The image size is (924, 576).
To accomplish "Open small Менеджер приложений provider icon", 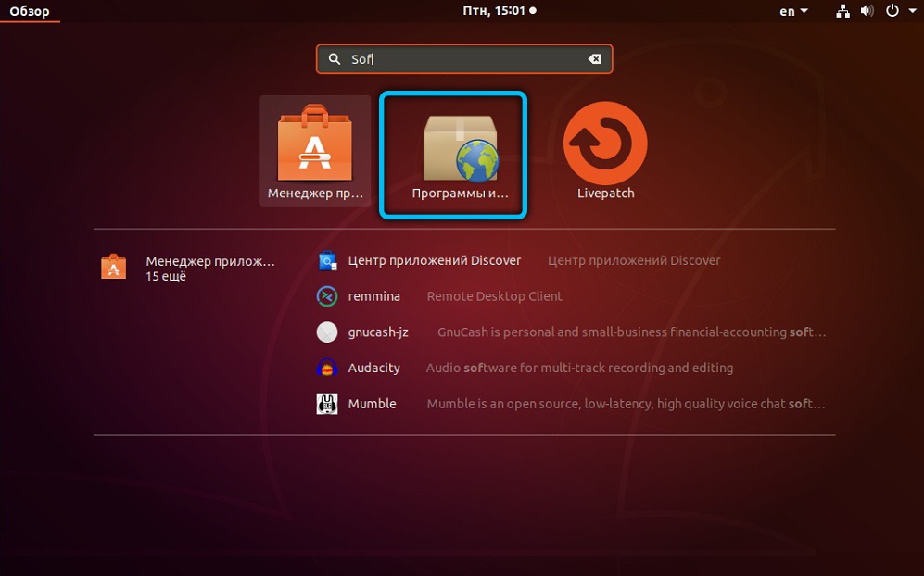I will pyautogui.click(x=114, y=267).
